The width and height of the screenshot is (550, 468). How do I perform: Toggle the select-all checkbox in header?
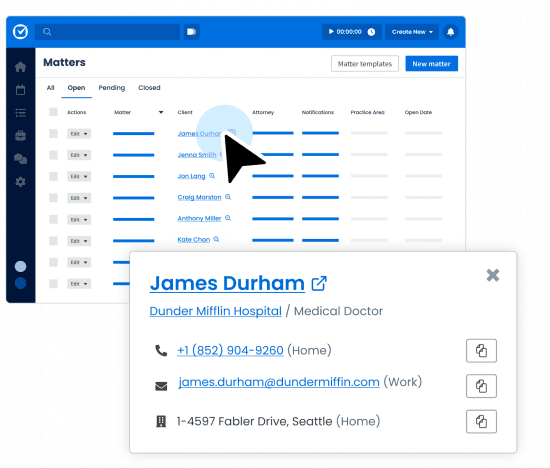pyautogui.click(x=53, y=112)
